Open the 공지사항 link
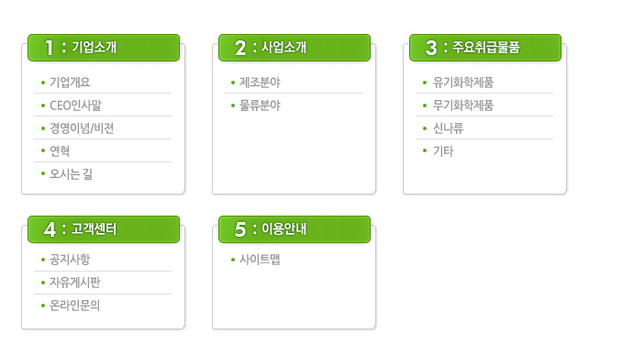Image resolution: width=644 pixels, height=356 pixels. 70,260
